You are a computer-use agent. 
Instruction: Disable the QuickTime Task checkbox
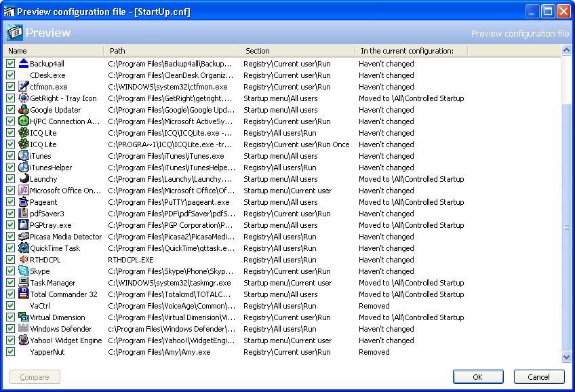tap(11, 248)
